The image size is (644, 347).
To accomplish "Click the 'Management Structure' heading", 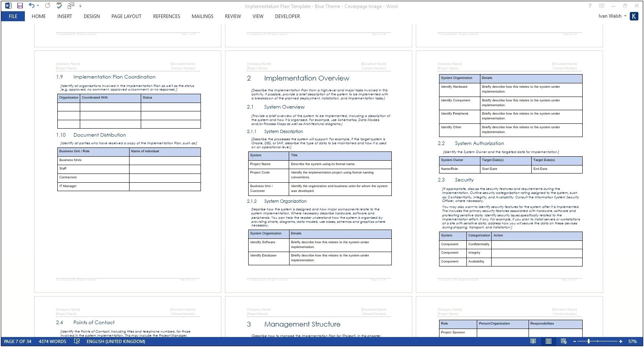I will (x=302, y=325).
